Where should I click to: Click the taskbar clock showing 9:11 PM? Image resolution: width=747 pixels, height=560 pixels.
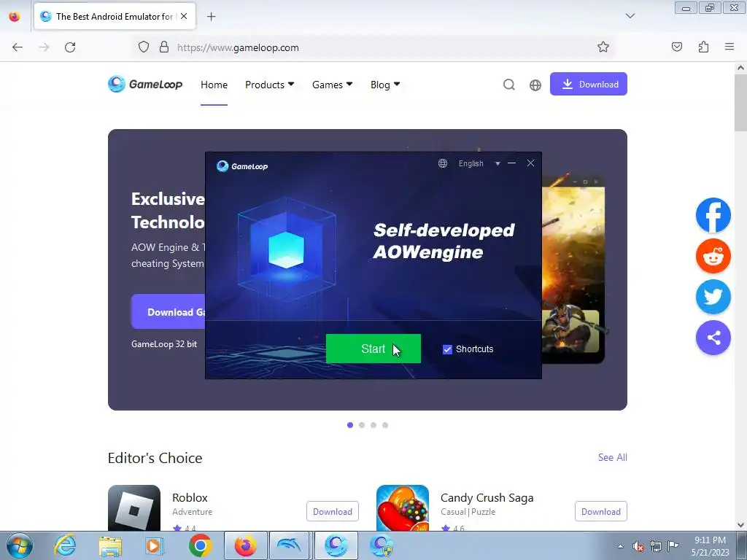710,546
